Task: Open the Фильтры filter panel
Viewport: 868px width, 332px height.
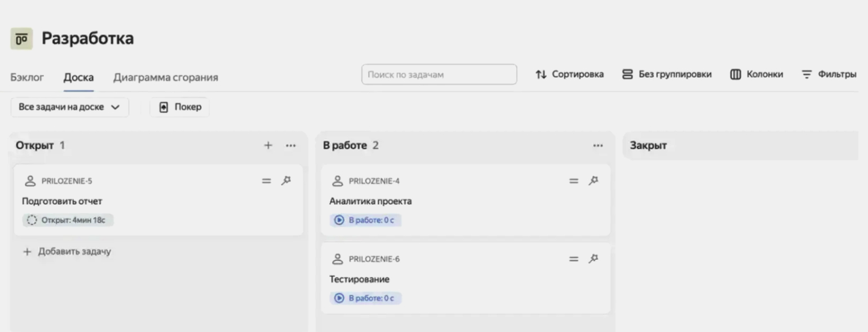Action: [829, 74]
